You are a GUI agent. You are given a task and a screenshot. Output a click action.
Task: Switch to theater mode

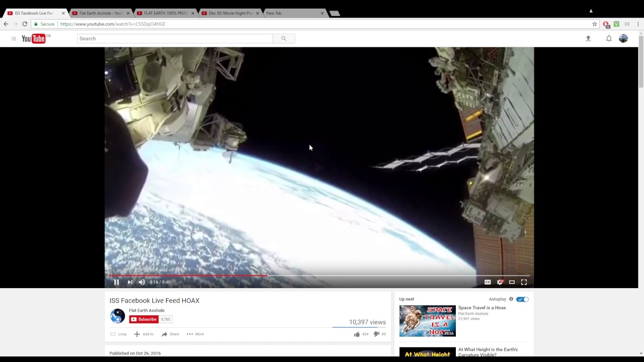(x=512, y=282)
